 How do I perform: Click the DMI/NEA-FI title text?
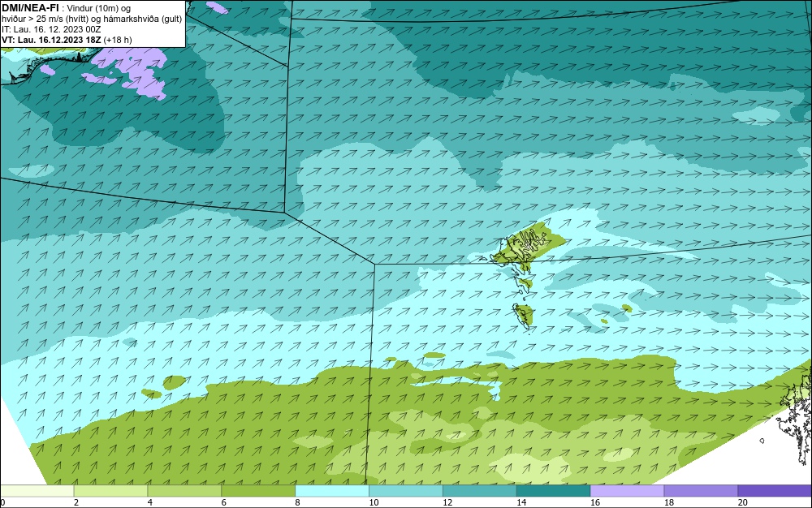tap(30, 8)
